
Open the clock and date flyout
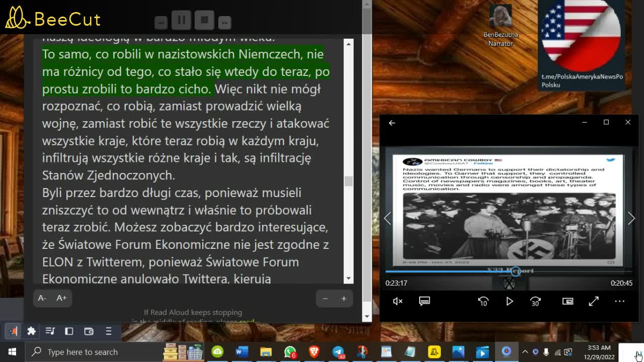click(x=599, y=352)
